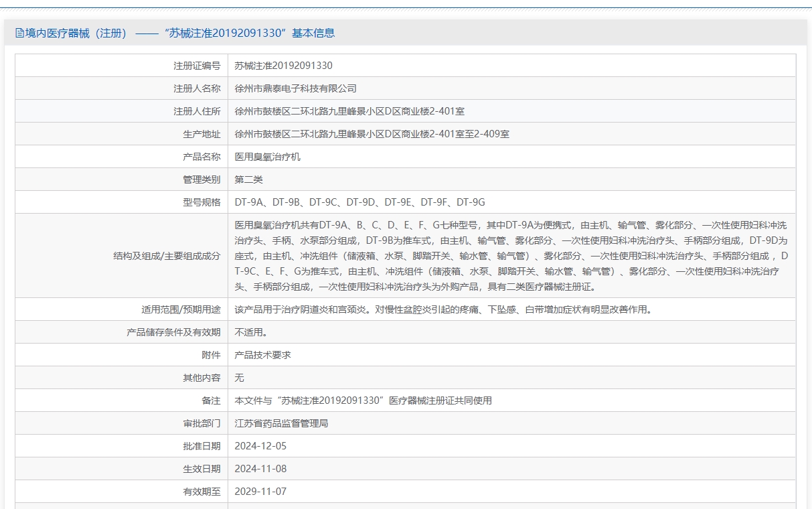
Task: Click the document icon before 境内医疗器械 heading
Action: click(19, 33)
